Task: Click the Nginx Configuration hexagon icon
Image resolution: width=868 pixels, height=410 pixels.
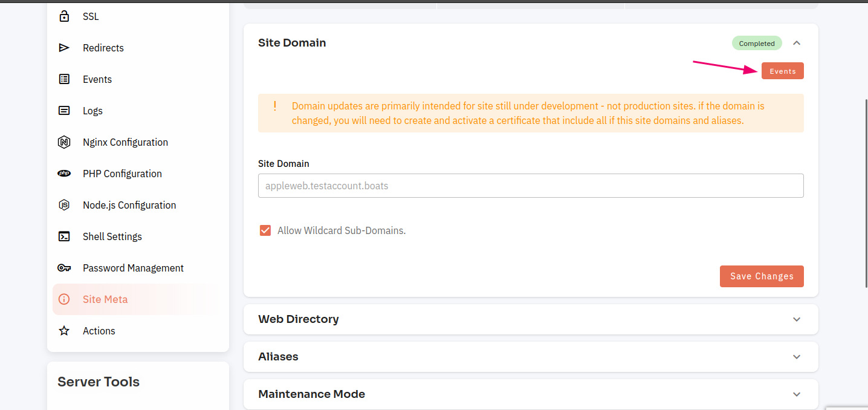Action: [x=64, y=142]
